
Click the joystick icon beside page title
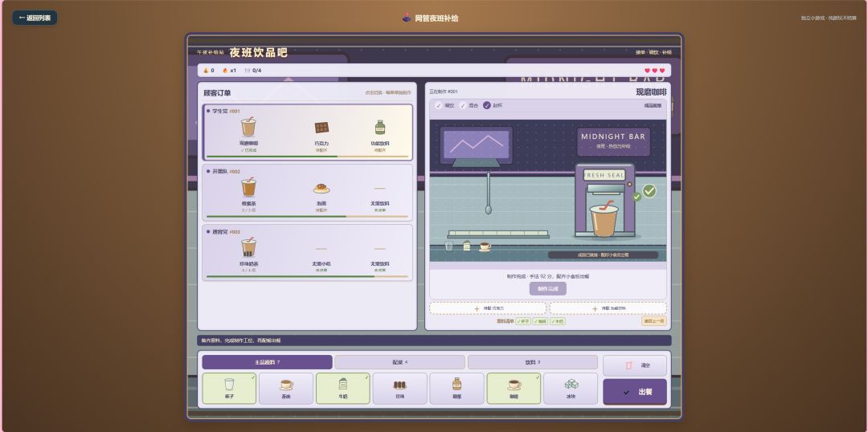(x=407, y=18)
